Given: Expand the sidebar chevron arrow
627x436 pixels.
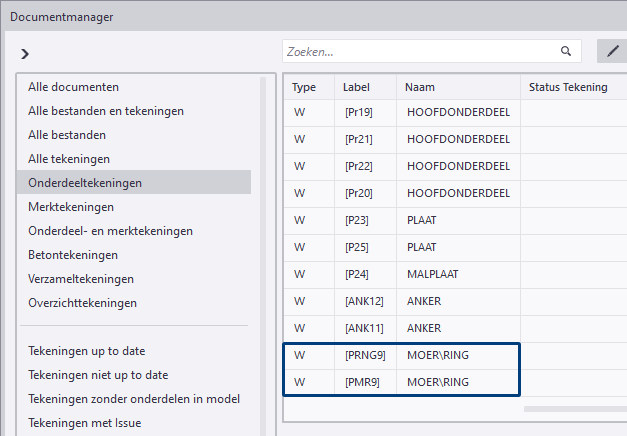Looking at the screenshot, I should (x=25, y=53).
